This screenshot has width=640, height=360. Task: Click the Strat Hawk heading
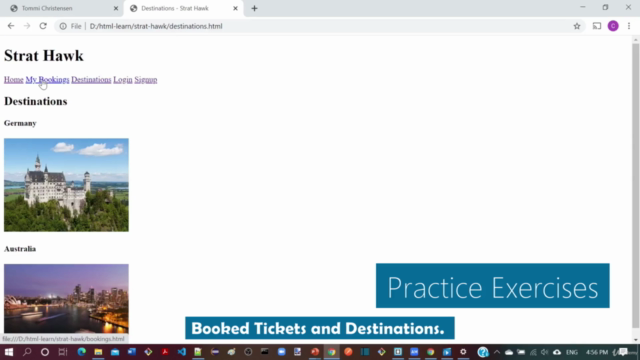(44, 56)
